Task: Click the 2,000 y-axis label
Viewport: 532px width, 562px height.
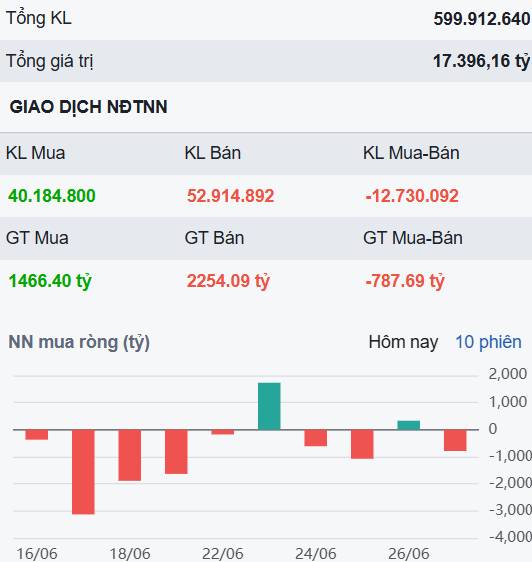Action: tap(508, 374)
